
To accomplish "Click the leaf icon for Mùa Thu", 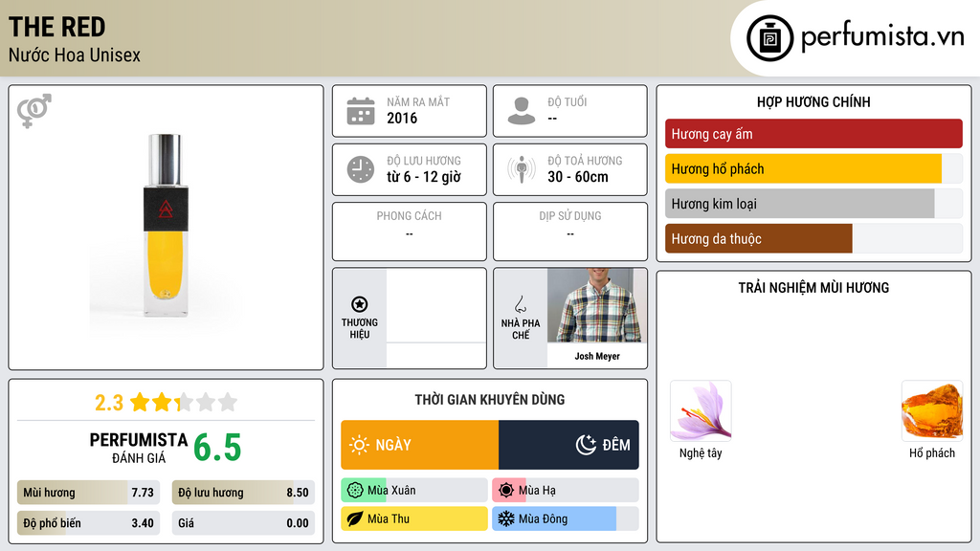I will coord(355,518).
